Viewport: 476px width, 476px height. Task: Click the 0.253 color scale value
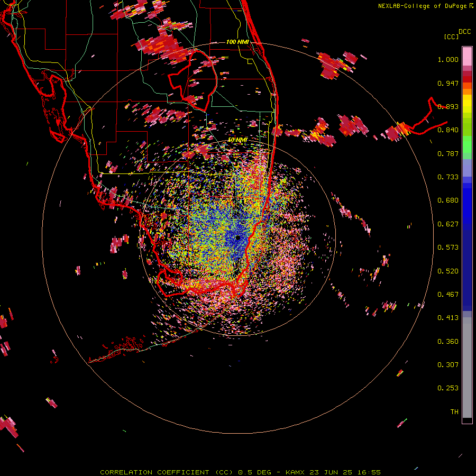448,388
